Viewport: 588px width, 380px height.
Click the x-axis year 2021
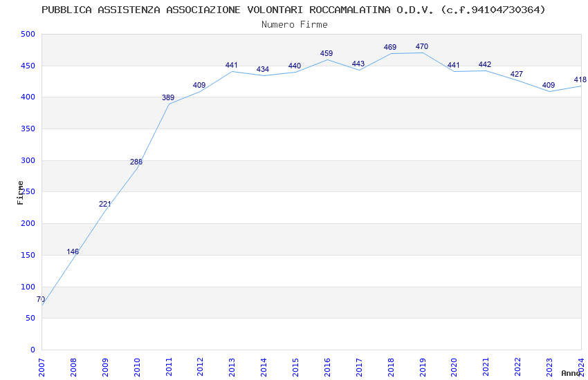[486, 368]
